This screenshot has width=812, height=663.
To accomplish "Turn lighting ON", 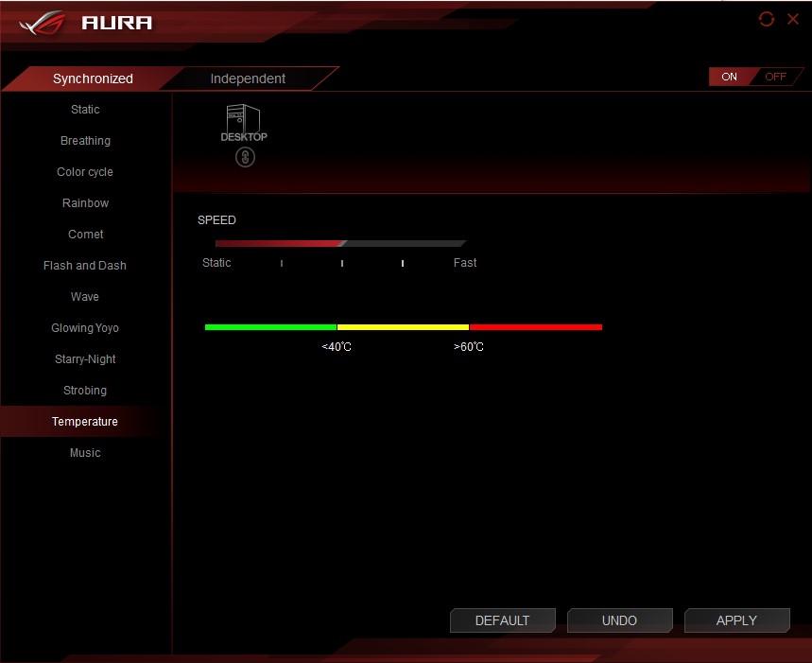I will coord(729,77).
